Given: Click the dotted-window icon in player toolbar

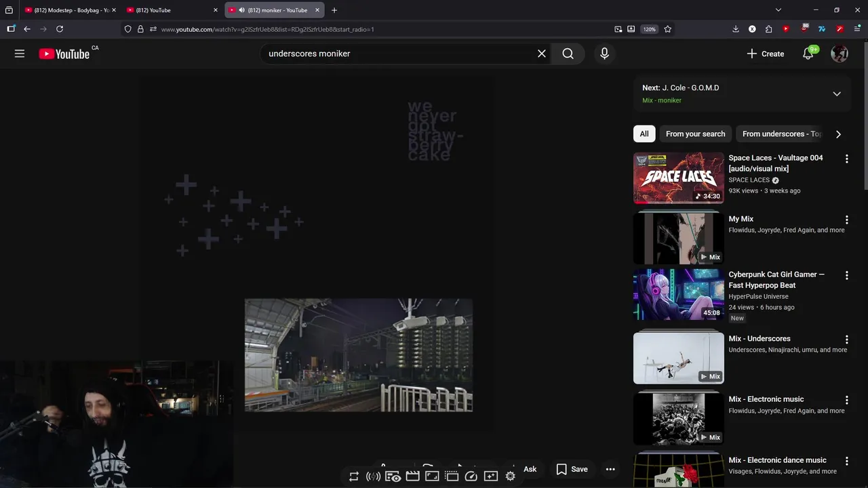Looking at the screenshot, I should (452, 476).
